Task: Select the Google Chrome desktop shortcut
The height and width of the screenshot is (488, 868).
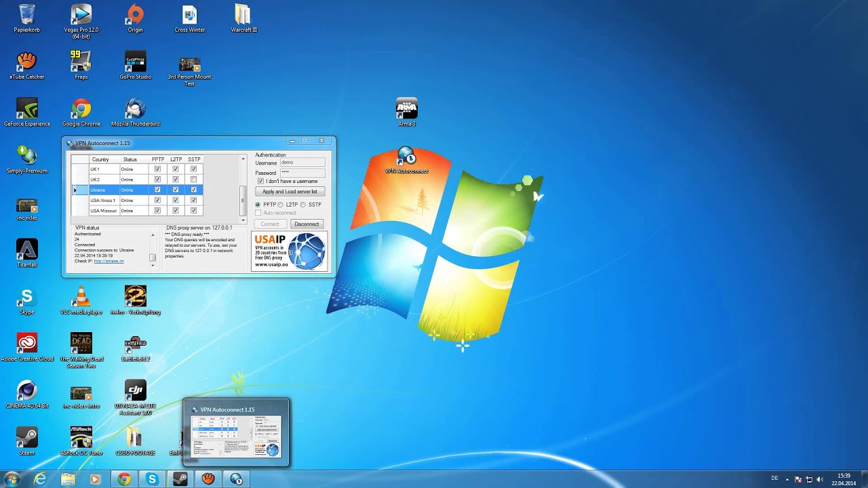Action: coord(81,113)
